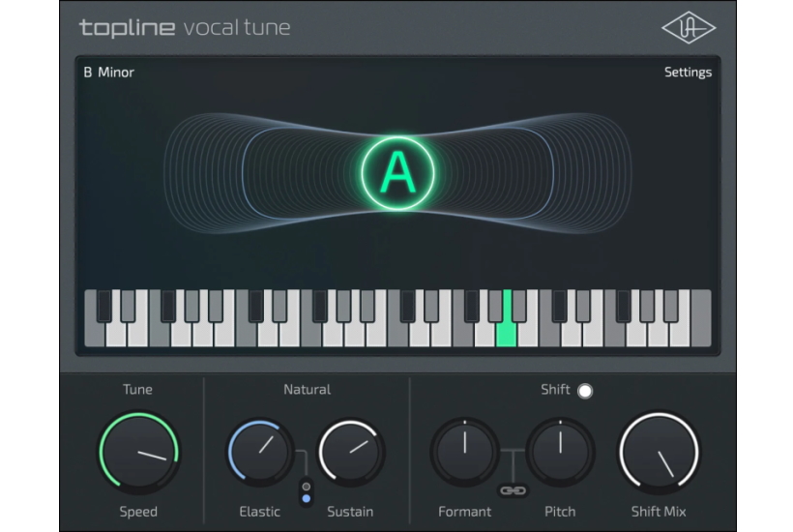Click the topline vocal tune title
The width and height of the screenshot is (793, 532).
pos(185,27)
